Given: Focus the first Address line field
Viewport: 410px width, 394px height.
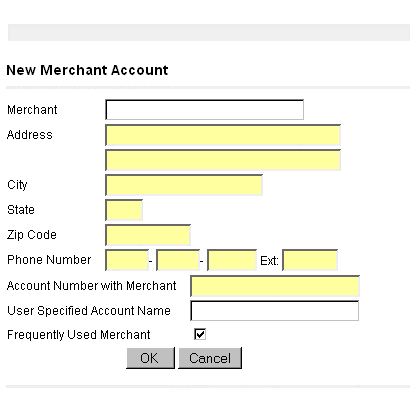Looking at the screenshot, I should point(223,135).
